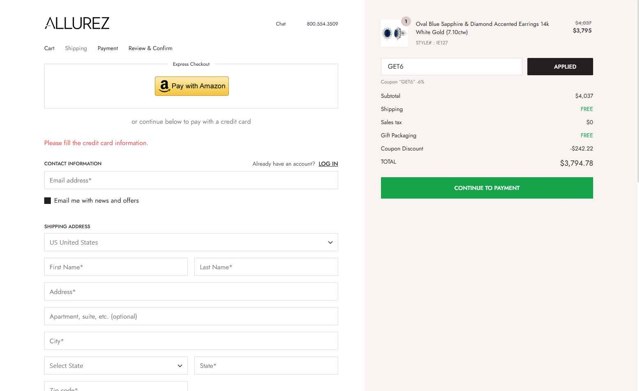The image size is (639, 391).
Task: Click the Apartment, suite, etc. field
Action: [x=191, y=316]
